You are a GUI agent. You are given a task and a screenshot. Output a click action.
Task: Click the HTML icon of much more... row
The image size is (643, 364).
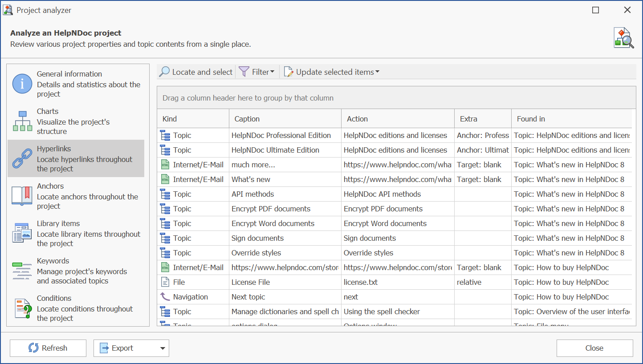click(165, 165)
